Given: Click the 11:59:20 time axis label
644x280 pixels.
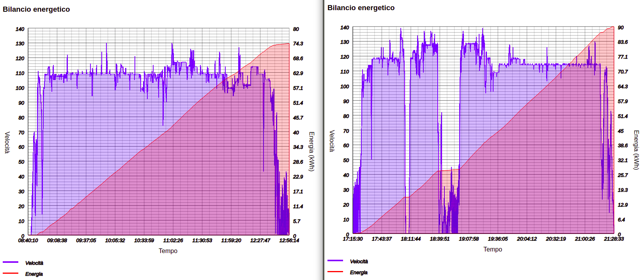Looking at the screenshot, I should pos(231,241).
